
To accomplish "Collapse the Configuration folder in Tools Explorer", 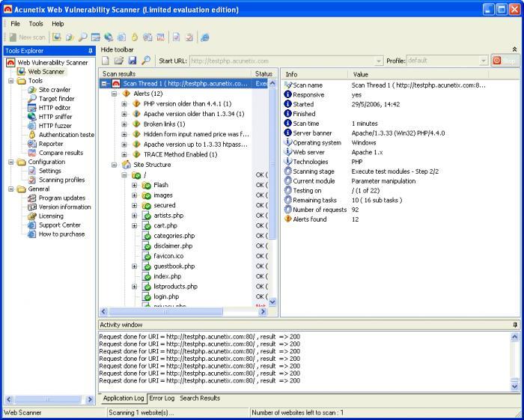I will click(11, 162).
